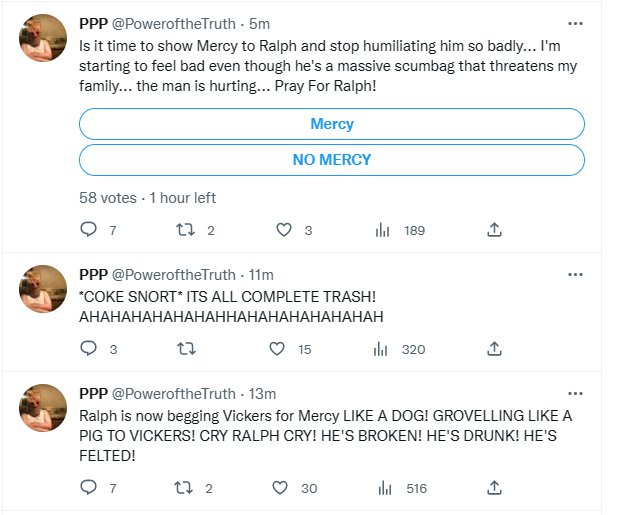This screenshot has height=515, width=622.
Task: Reply to the Ralph begging Vickers tweet
Action: point(89,488)
